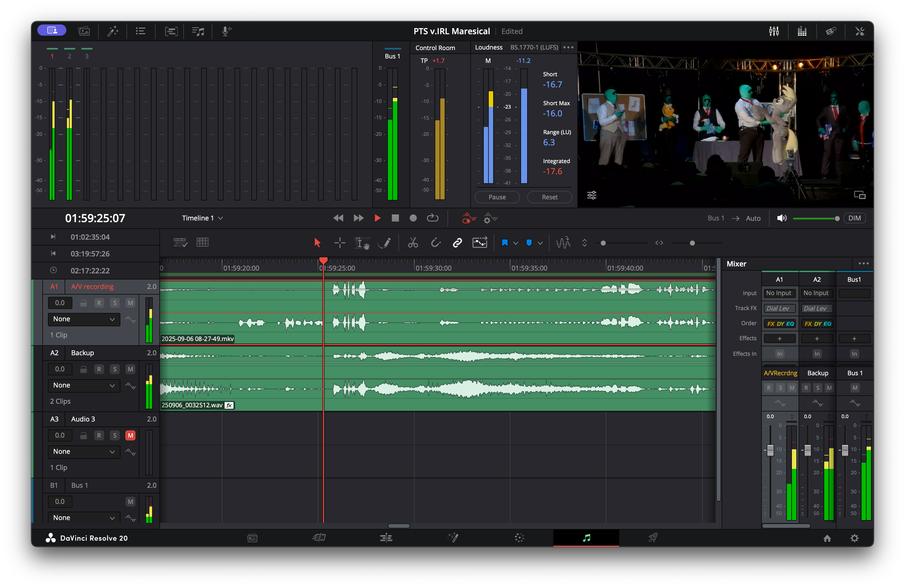Pop out the viewer into floating window
Screen dimensions: 905x588
pyautogui.click(x=860, y=195)
